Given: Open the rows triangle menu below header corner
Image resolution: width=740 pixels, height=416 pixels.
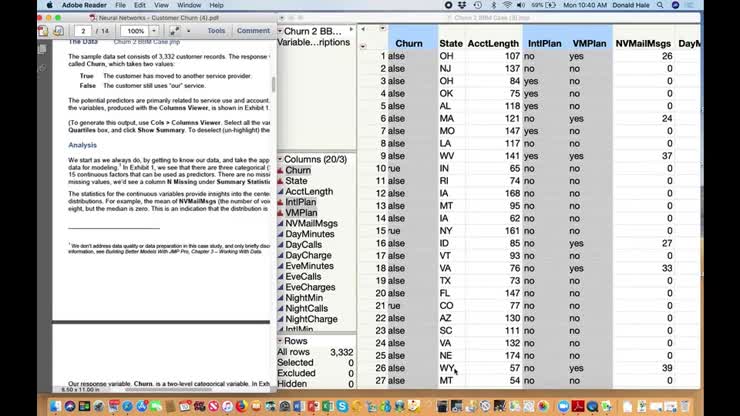Looking at the screenshot, I should (363, 46).
